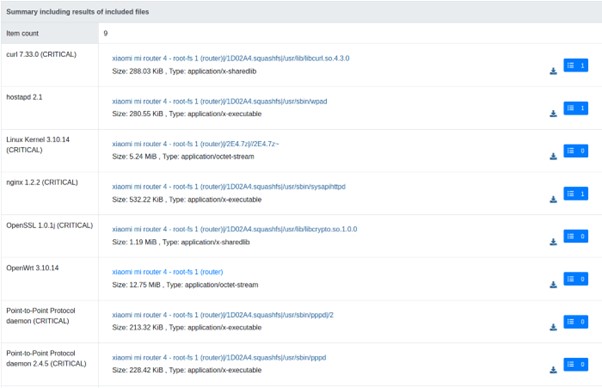The height and width of the screenshot is (388, 602).
Task: Click the Size: 280.55 KiB text
Action: [137, 114]
